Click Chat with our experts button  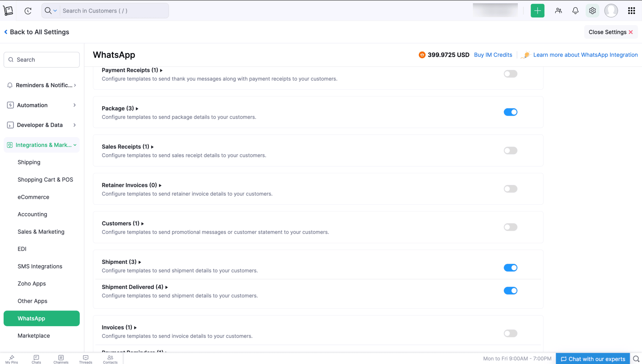click(593, 359)
